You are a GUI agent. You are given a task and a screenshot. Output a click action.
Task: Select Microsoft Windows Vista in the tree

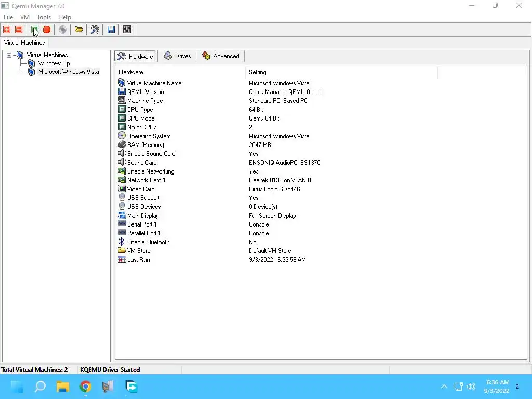point(69,72)
